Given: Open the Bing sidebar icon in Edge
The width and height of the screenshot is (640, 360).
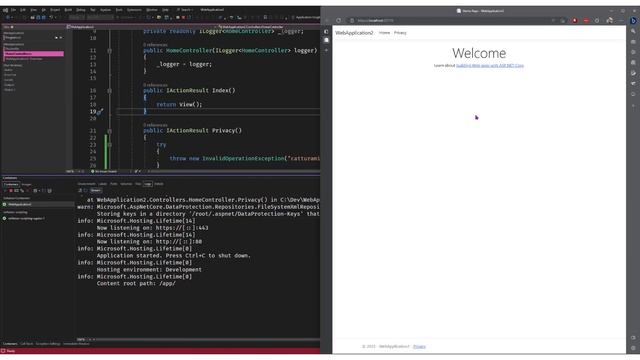Looking at the screenshot, I should (633, 20).
